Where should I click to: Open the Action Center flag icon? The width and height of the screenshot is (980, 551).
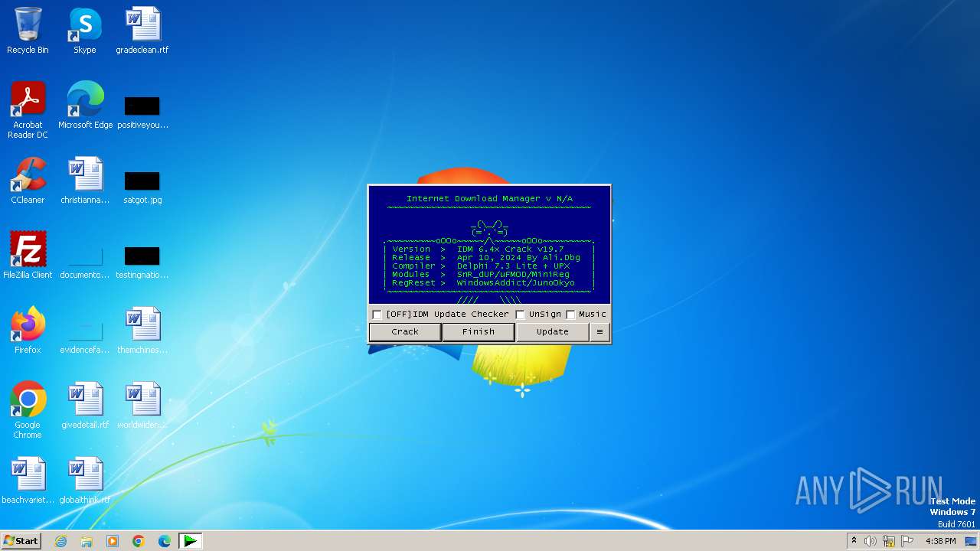[x=907, y=541]
